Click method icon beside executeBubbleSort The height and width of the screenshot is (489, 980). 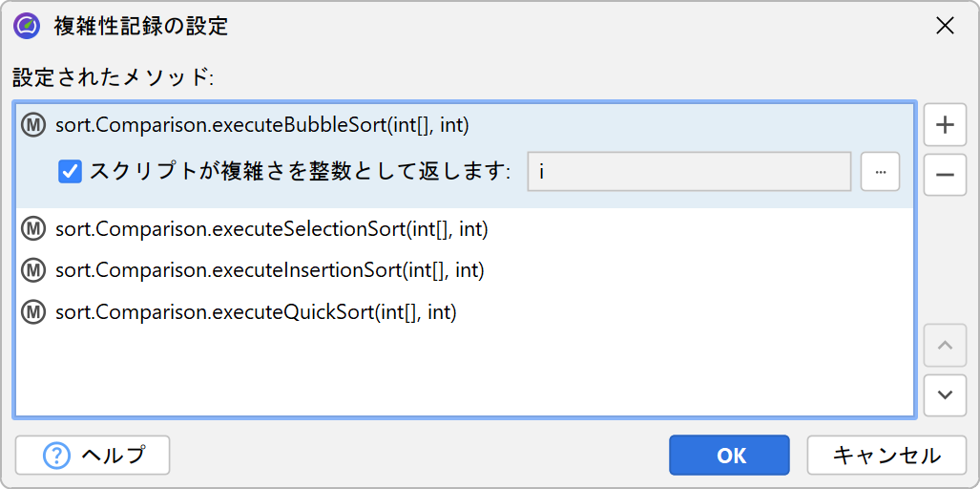(34, 125)
